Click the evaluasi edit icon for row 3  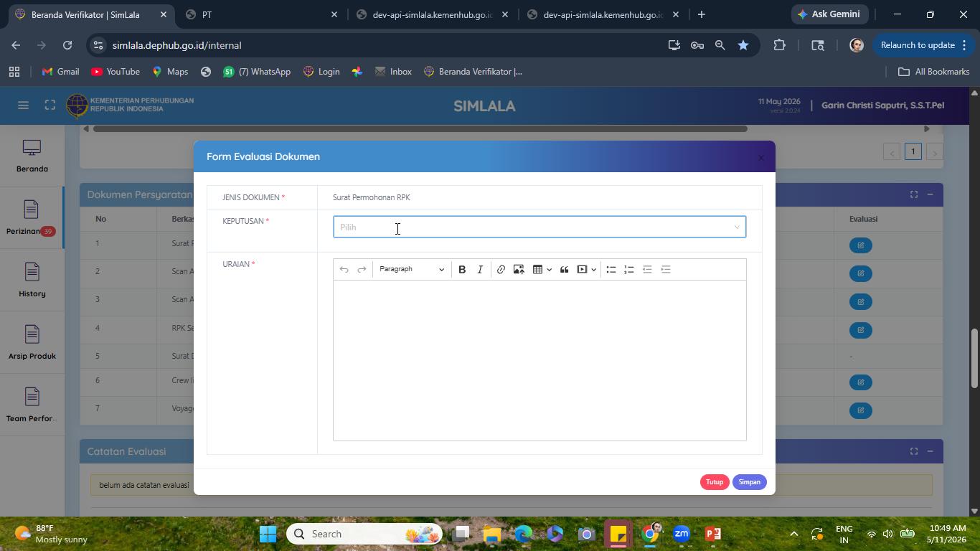[x=860, y=302]
